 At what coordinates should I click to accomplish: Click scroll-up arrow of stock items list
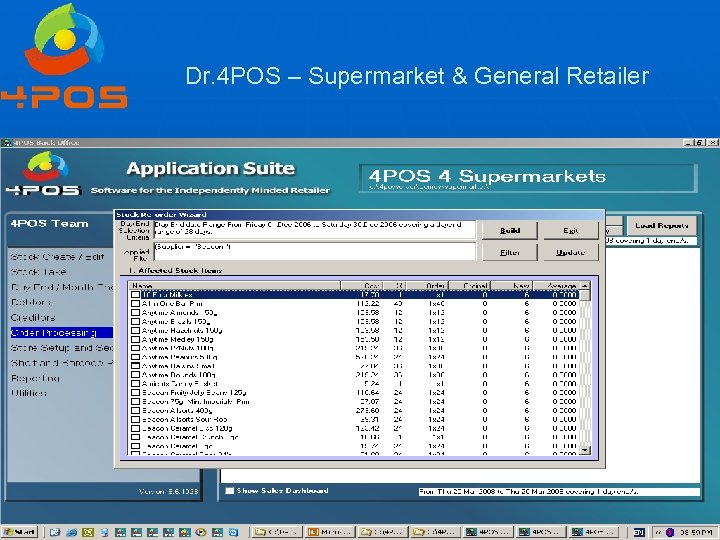(x=585, y=286)
